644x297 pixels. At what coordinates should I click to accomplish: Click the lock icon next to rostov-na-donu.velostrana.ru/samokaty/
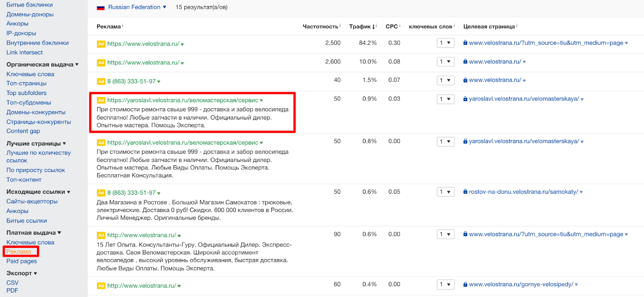[465, 192]
